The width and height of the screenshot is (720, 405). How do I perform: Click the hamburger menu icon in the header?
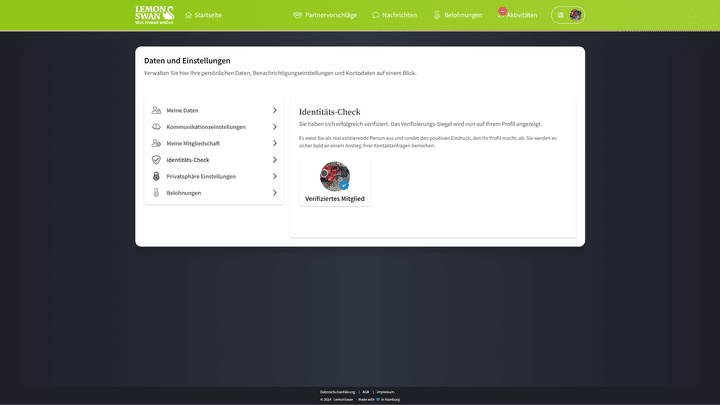(561, 15)
